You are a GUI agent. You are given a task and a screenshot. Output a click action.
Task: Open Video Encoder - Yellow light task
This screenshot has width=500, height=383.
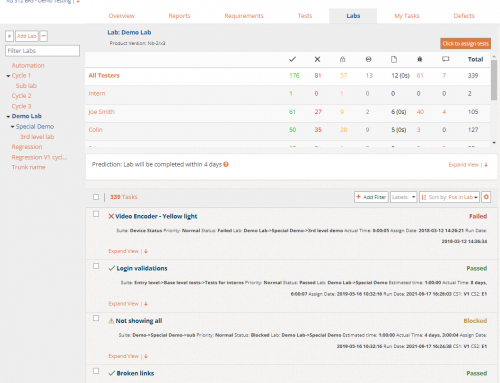click(x=156, y=216)
